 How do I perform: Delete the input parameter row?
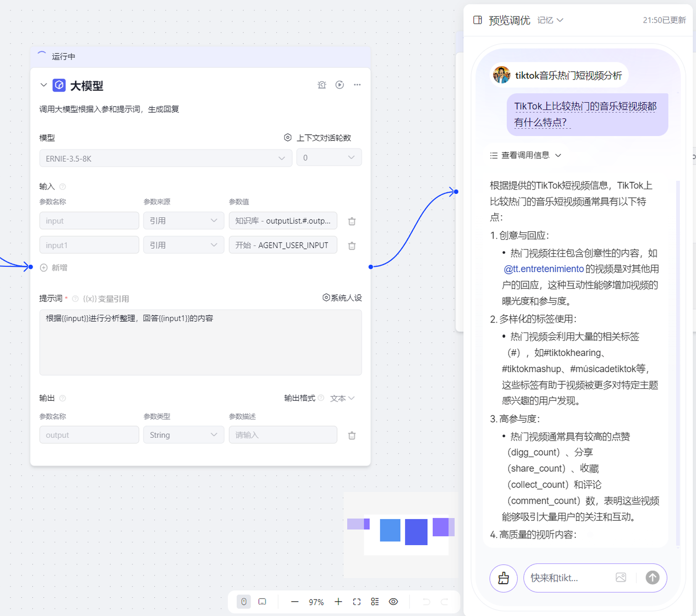352,221
